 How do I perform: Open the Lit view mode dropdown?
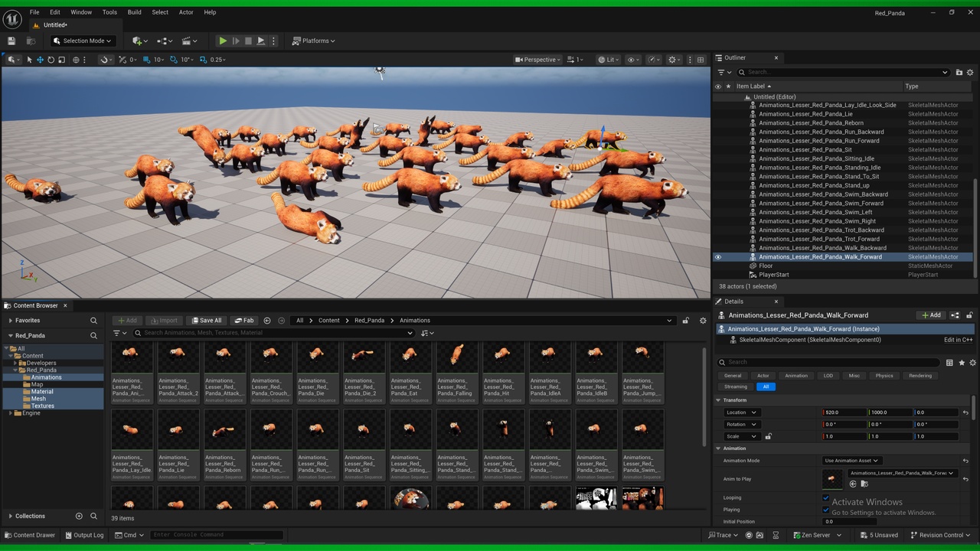609,60
